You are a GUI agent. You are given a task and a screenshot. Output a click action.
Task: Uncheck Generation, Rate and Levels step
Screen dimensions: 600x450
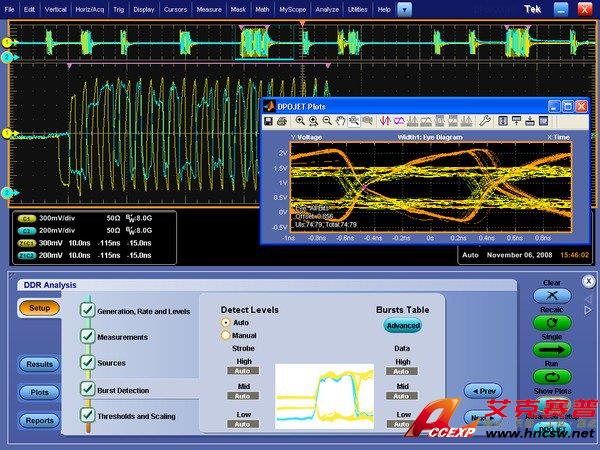(87, 311)
